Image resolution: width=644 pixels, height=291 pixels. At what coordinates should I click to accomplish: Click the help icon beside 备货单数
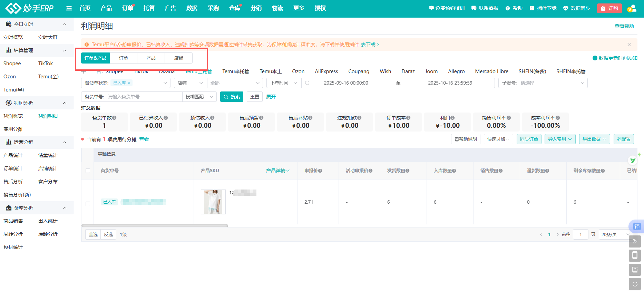(114, 118)
